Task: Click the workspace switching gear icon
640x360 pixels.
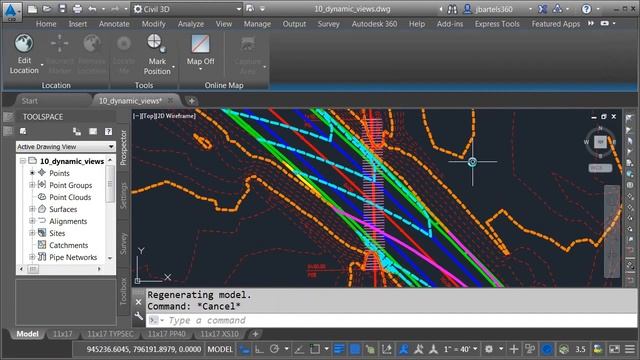Action: tap(489, 349)
